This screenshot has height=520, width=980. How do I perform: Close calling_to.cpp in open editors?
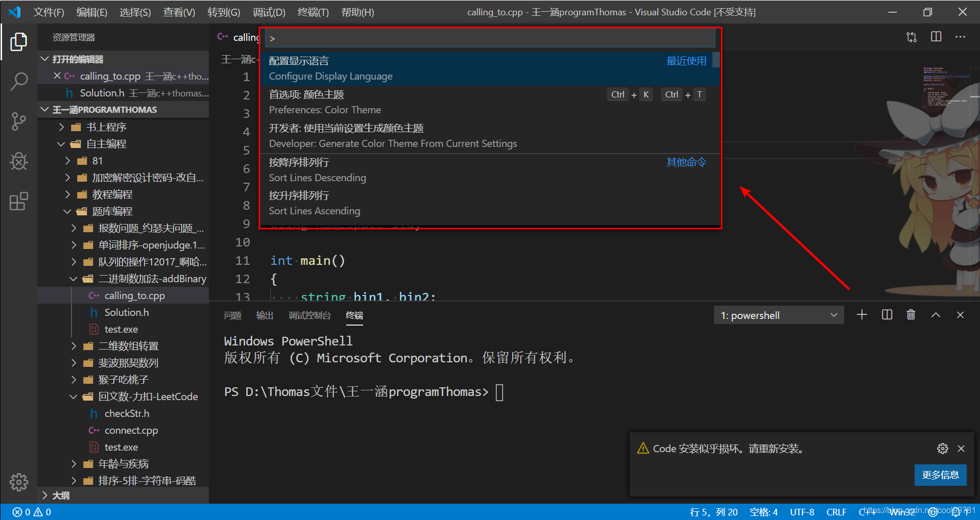coord(57,76)
